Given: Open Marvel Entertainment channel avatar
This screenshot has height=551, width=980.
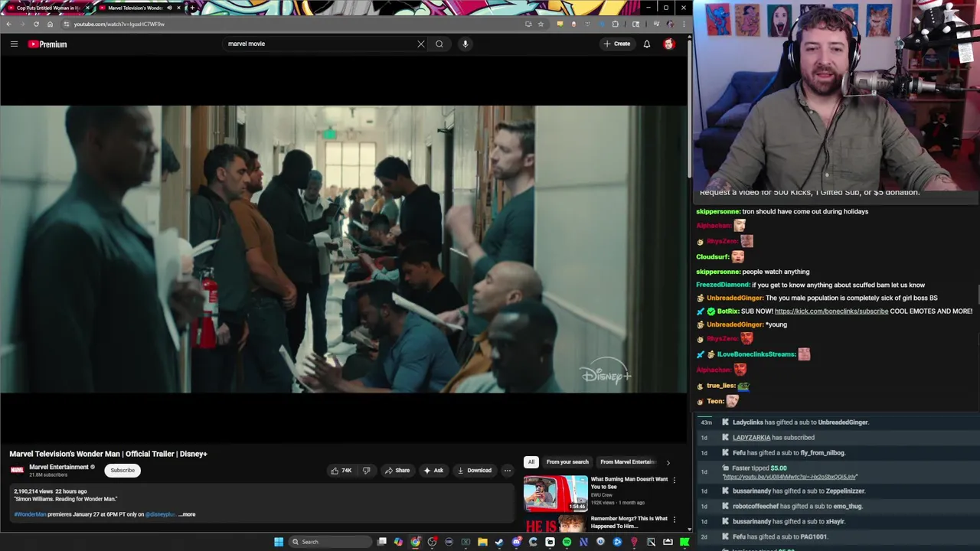Looking at the screenshot, I should pos(17,470).
